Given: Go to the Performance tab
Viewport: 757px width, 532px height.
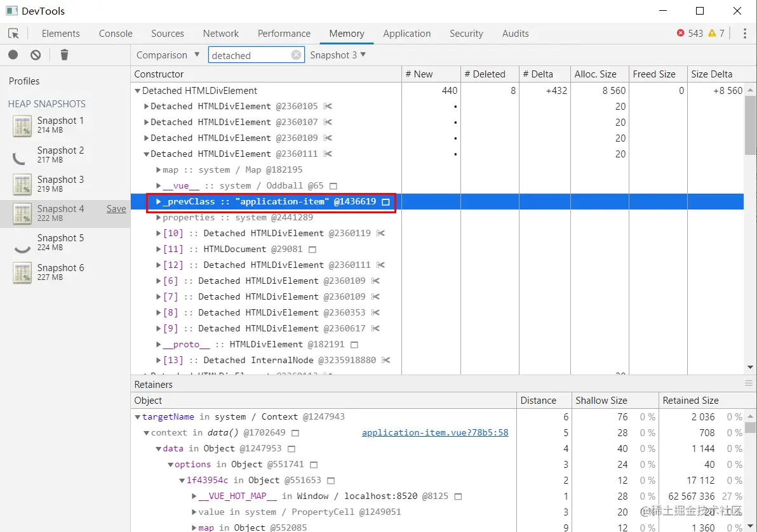Looking at the screenshot, I should (x=284, y=33).
